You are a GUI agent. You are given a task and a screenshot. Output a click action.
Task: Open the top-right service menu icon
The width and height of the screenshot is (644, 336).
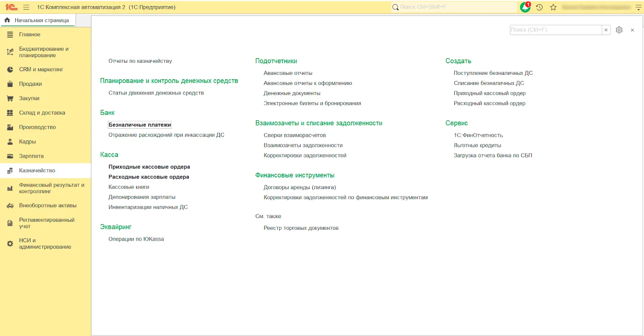coord(638,7)
